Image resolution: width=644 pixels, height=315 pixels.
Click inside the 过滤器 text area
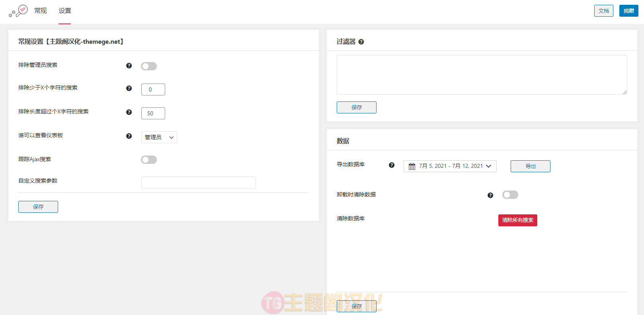click(x=482, y=75)
